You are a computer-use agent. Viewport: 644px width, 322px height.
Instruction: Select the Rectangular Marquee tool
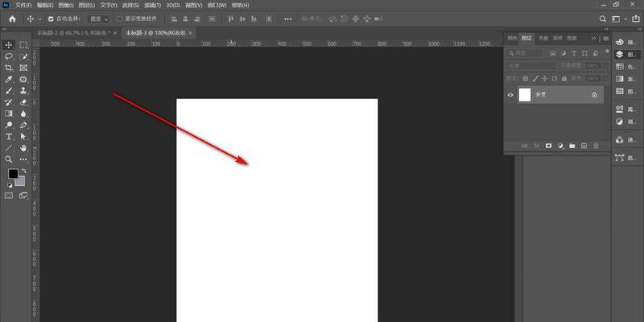[x=23, y=45]
